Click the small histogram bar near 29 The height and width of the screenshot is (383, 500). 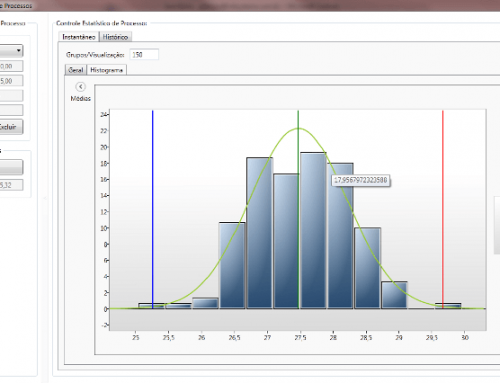pos(394,295)
